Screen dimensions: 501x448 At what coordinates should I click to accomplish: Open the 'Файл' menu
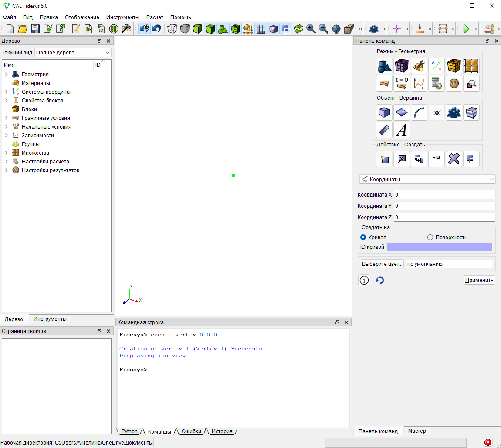click(9, 17)
